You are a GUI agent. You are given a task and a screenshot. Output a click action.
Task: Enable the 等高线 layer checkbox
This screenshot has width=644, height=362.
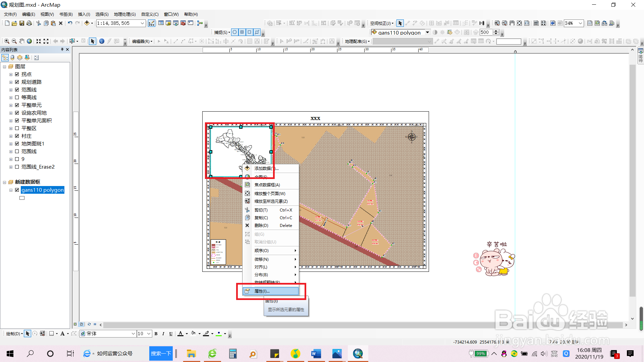(x=17, y=98)
